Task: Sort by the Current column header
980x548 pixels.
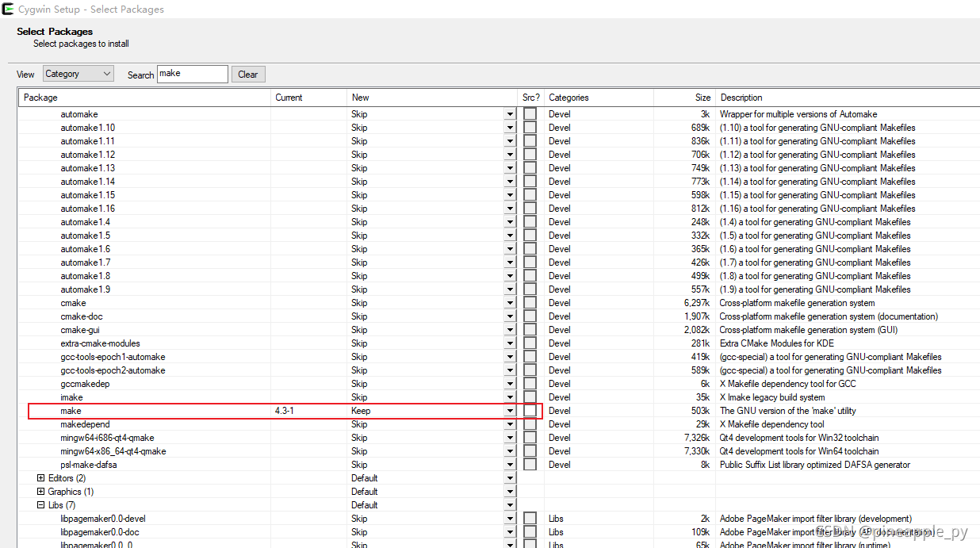Action: pos(289,98)
